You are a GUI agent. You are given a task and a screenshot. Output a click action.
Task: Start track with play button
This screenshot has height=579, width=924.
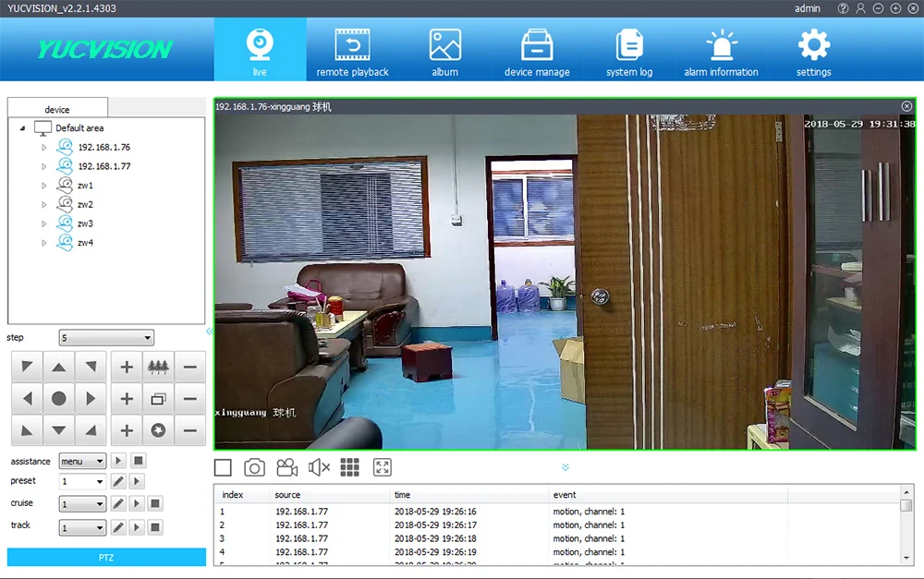(x=137, y=527)
